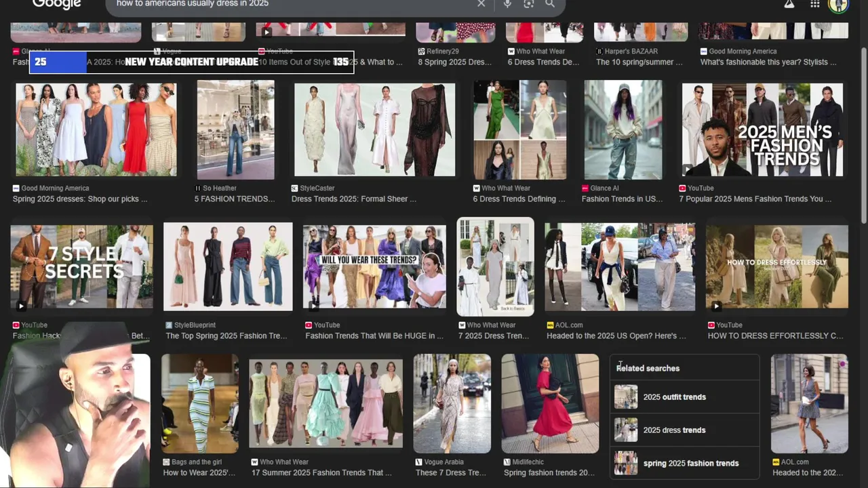
Task: Click the Bags and the girl favicon
Action: [x=166, y=462]
